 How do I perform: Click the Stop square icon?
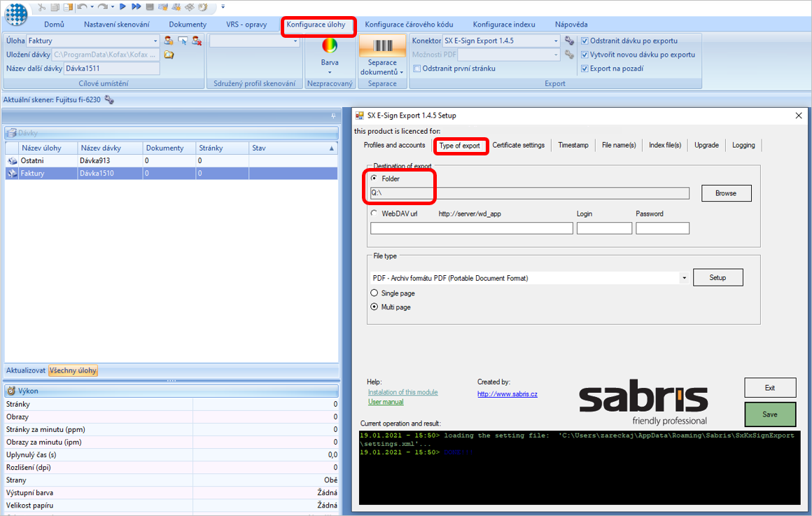(150, 7)
